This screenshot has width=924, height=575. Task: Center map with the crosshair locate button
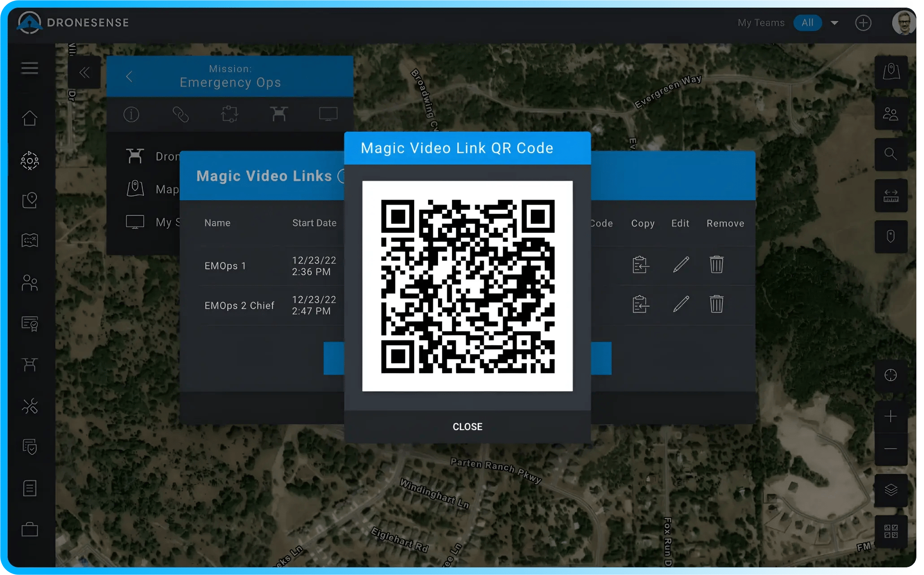(x=891, y=375)
